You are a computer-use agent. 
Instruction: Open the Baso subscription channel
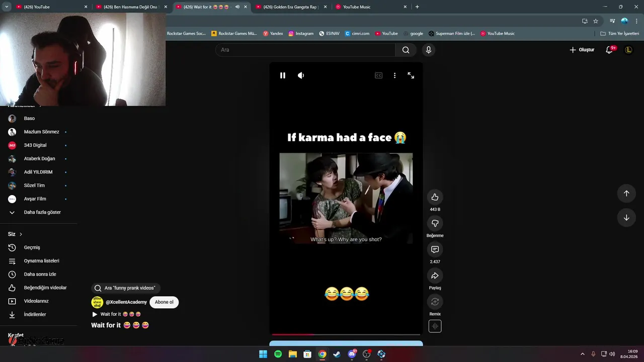point(29,119)
